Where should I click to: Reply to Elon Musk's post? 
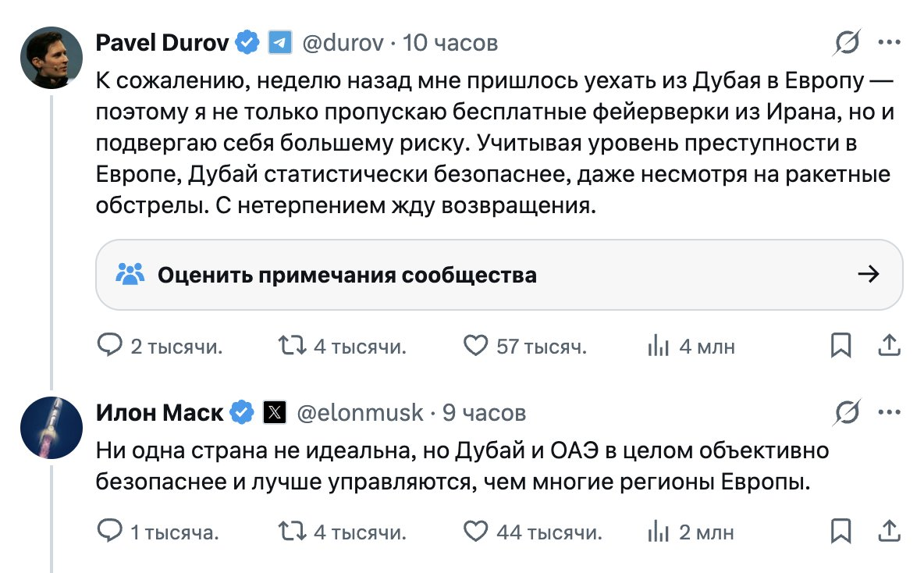[x=110, y=532]
